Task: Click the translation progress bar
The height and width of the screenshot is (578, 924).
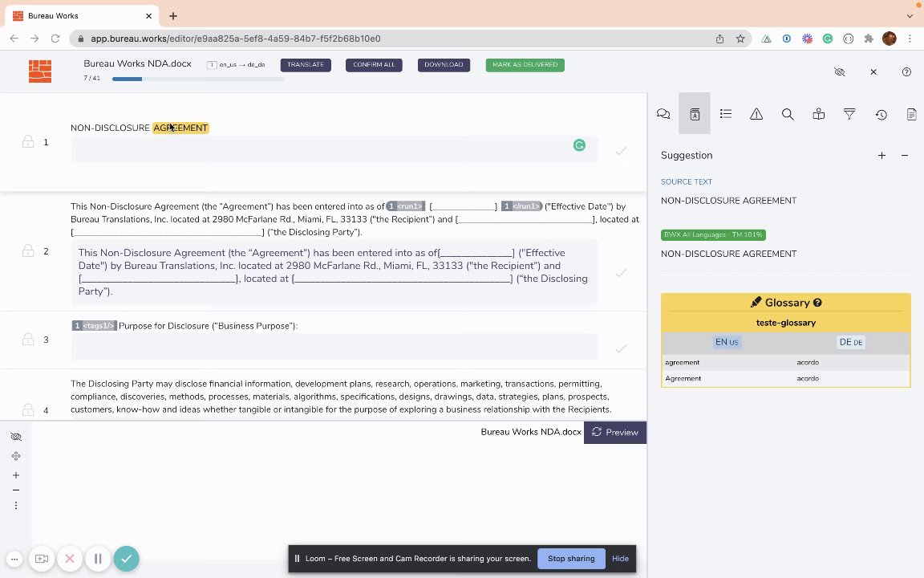Action: [198, 79]
